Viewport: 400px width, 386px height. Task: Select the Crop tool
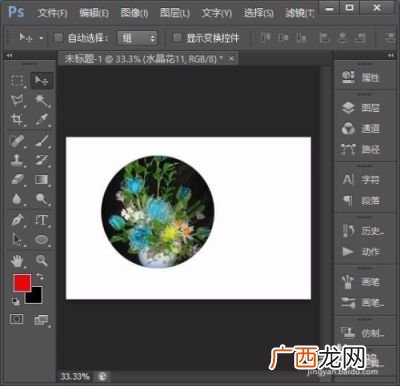(17, 120)
